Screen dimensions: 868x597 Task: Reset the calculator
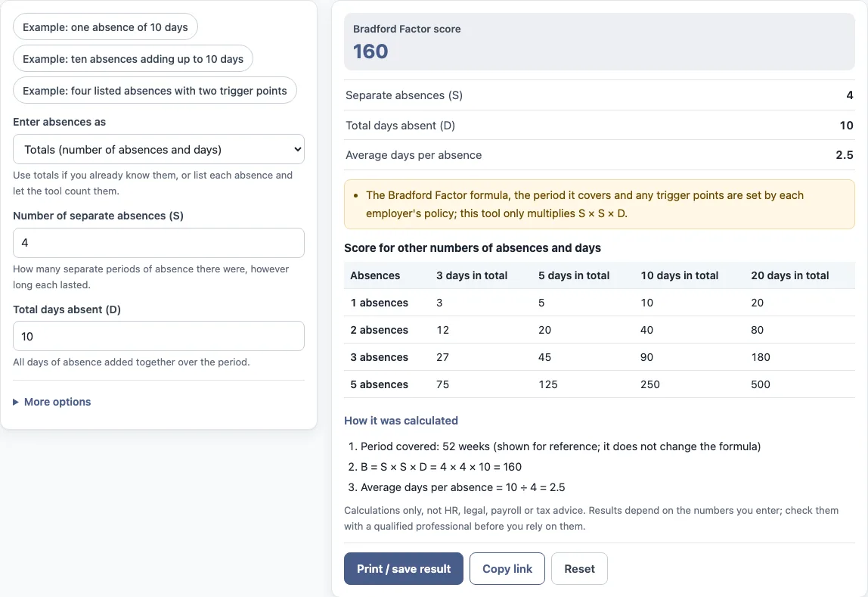click(580, 569)
